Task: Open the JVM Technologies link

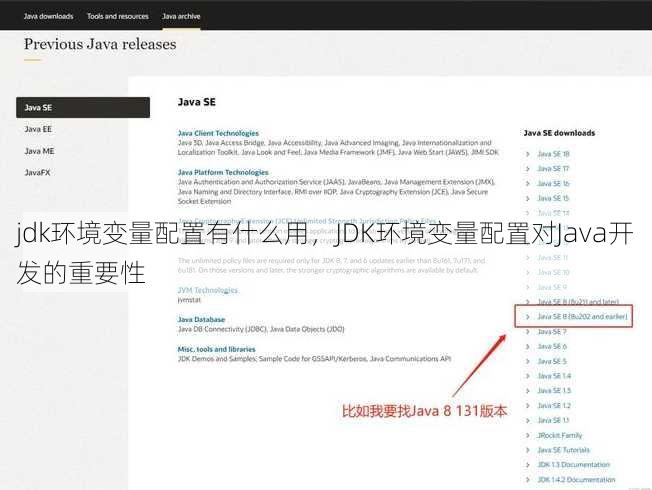Action: [207, 290]
